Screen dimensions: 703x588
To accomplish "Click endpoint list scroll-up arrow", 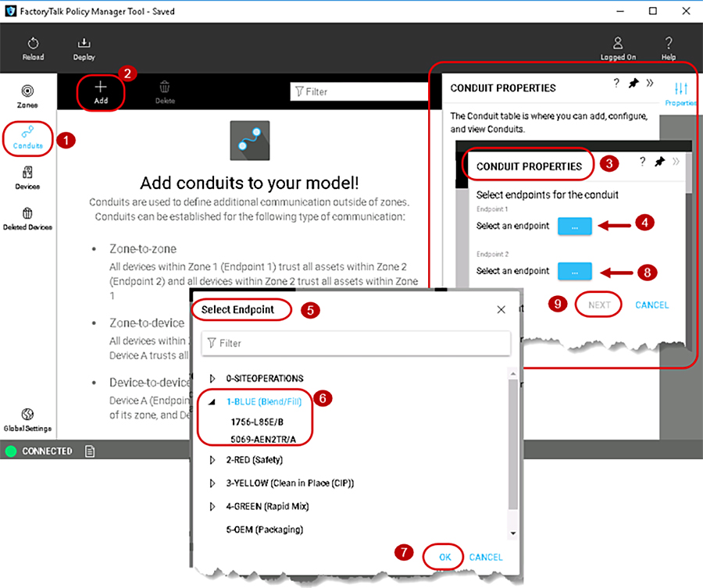I will pos(513,373).
